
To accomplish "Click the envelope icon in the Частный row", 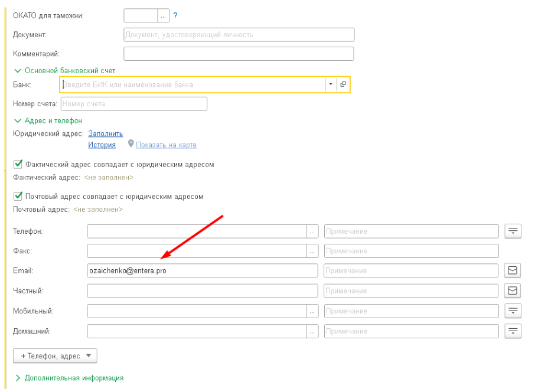I will tap(513, 290).
